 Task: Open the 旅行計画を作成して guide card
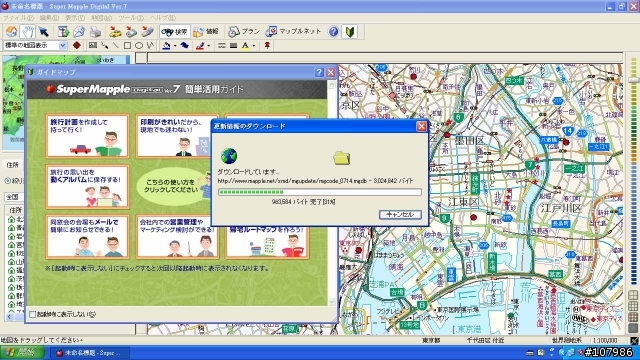87,136
